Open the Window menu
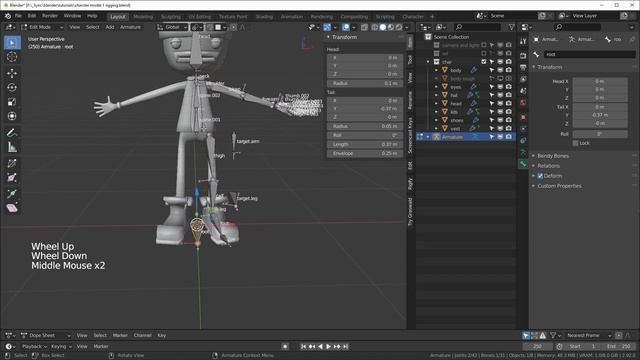Screen dimensions: 640x360 tap(72, 16)
